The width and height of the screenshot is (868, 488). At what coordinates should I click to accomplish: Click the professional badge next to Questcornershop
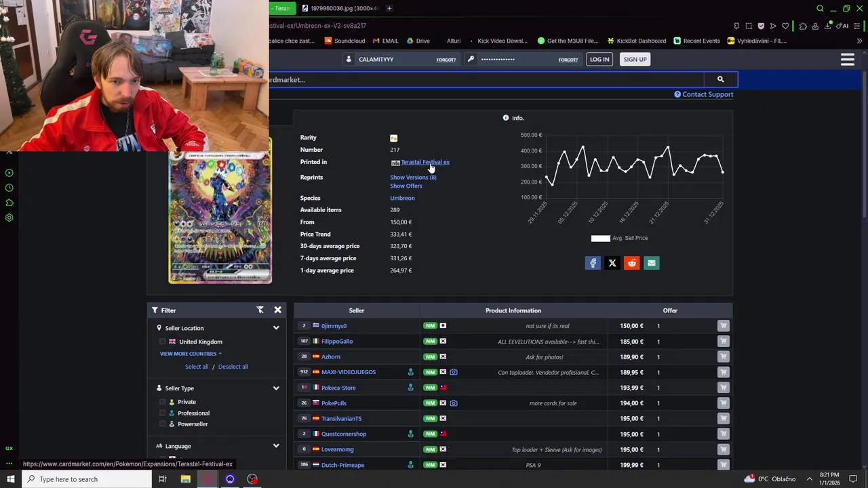(x=410, y=434)
